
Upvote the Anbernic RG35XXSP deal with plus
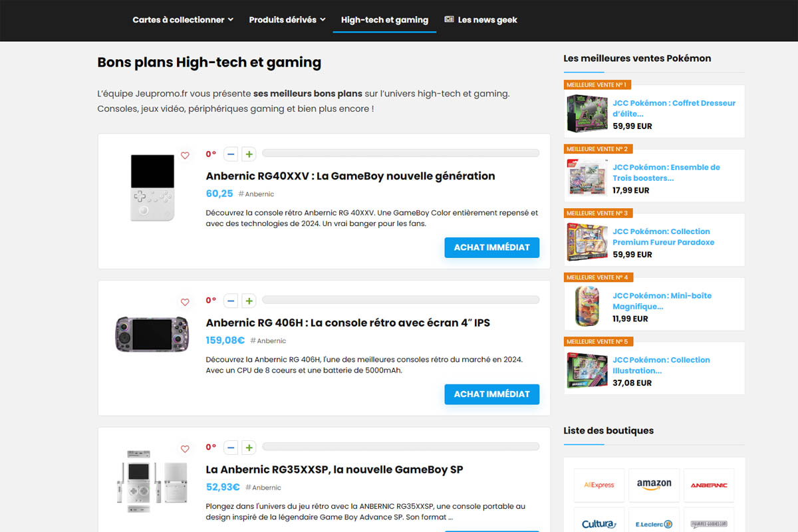click(249, 448)
